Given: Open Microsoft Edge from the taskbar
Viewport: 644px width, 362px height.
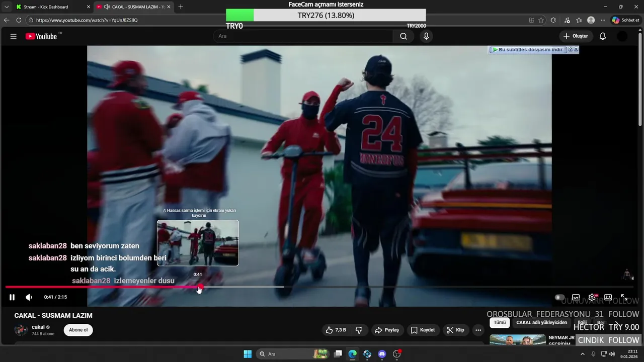Looking at the screenshot, I should click(x=353, y=354).
